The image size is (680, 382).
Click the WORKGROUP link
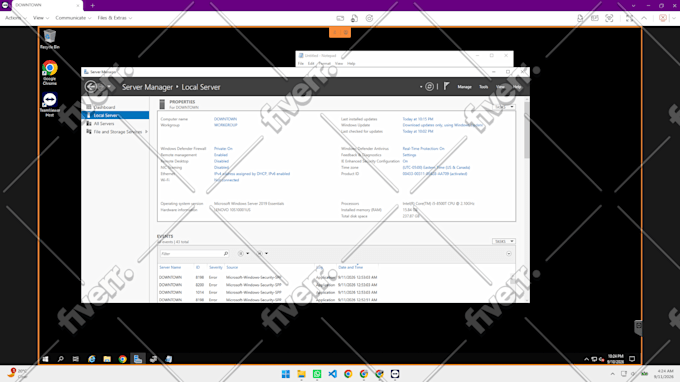pyautogui.click(x=226, y=125)
